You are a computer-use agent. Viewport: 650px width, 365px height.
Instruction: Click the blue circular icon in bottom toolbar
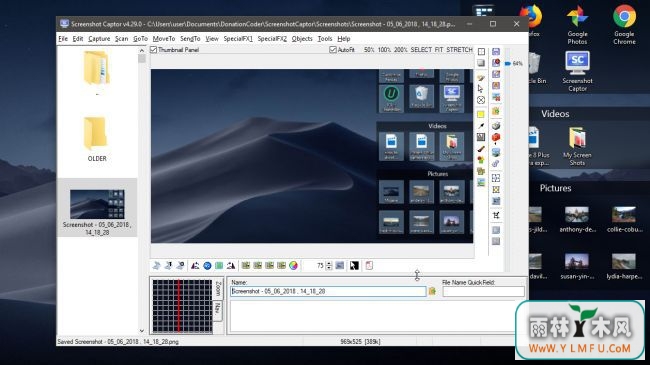click(x=207, y=265)
